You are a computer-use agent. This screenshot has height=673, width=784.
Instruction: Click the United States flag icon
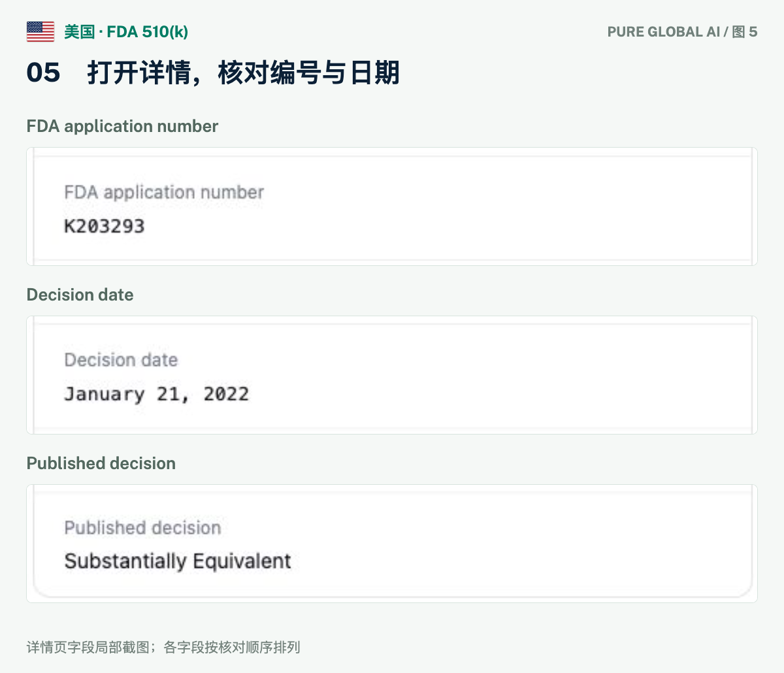point(41,31)
